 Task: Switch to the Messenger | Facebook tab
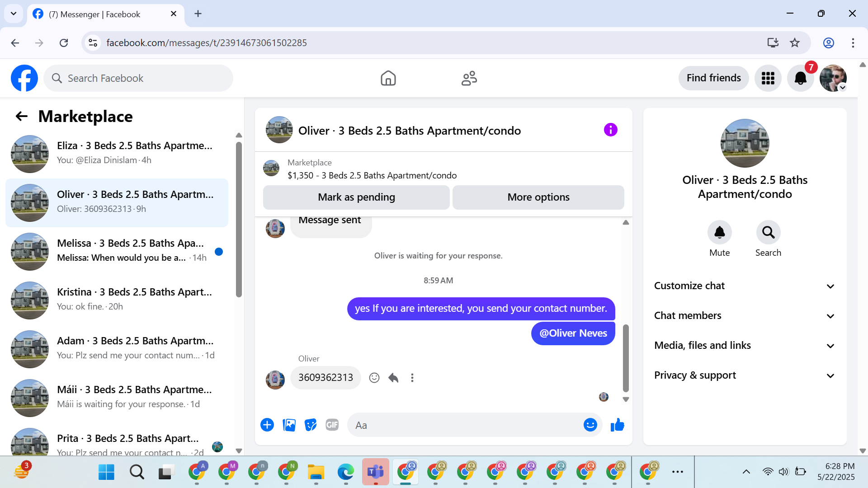(105, 14)
